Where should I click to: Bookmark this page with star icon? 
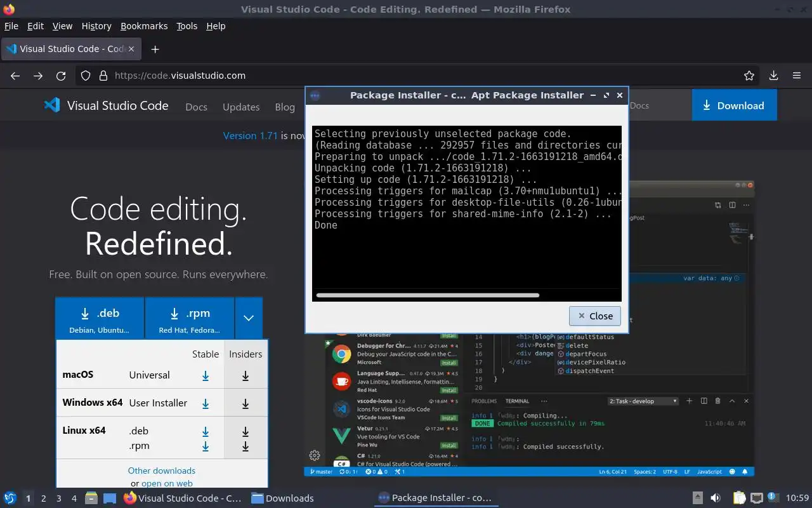749,76
